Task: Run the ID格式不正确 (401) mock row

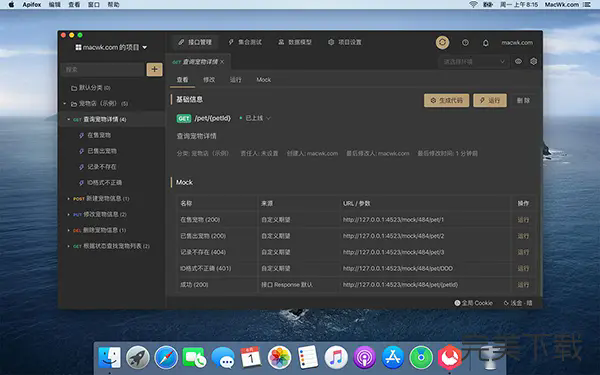Action: (x=523, y=269)
